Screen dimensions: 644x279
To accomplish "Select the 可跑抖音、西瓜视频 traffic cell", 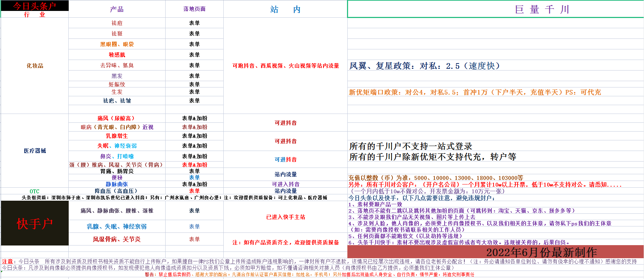I will [x=285, y=66].
